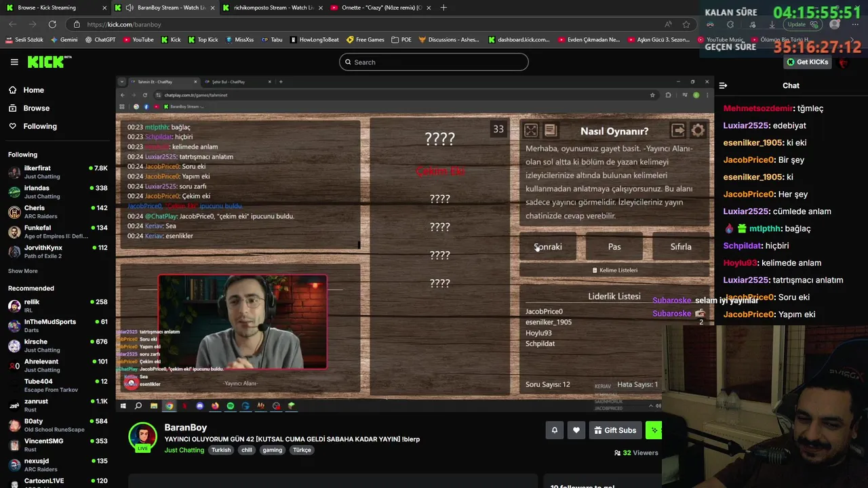Open a new browser tab
This screenshot has height=488, width=868.
[443, 7]
